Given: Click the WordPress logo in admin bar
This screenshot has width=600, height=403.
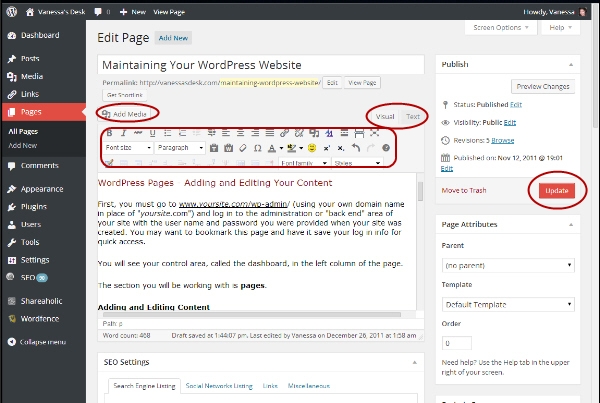Looking at the screenshot, I should 12,12.
